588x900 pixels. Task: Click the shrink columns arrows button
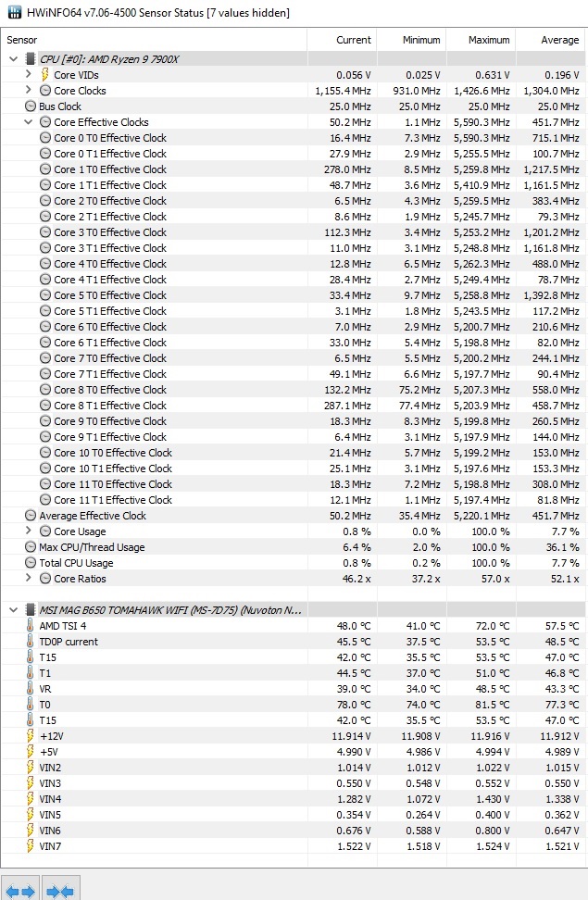point(61,891)
